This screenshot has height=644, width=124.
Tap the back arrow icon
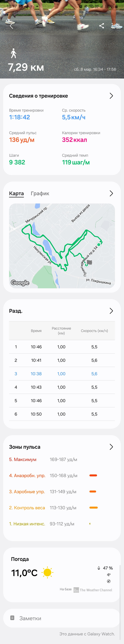pyautogui.click(x=11, y=26)
